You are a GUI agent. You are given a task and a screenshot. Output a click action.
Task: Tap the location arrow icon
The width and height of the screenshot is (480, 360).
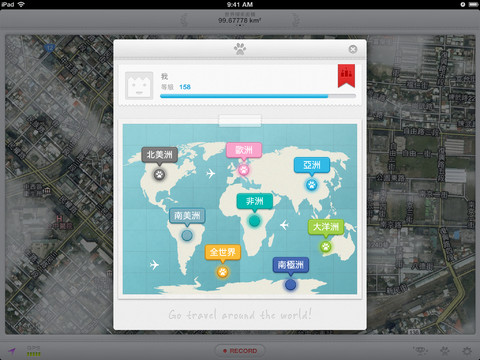click(12, 351)
